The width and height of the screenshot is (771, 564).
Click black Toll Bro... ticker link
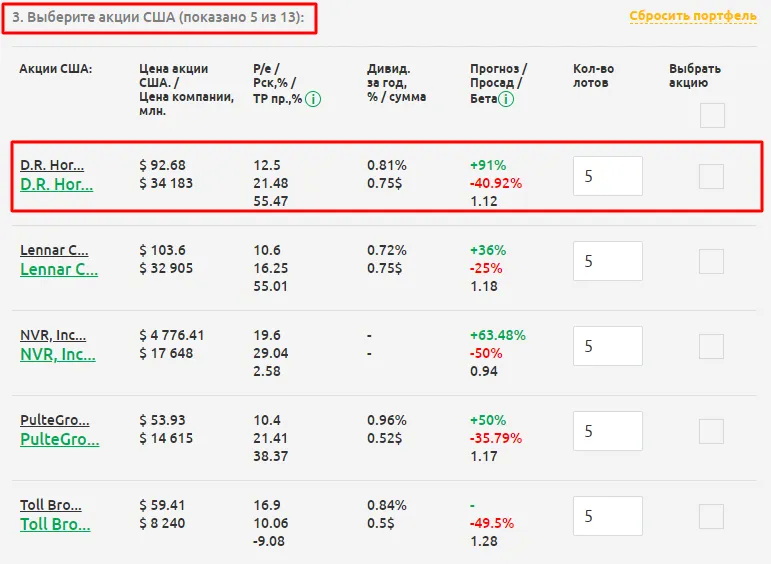click(51, 505)
